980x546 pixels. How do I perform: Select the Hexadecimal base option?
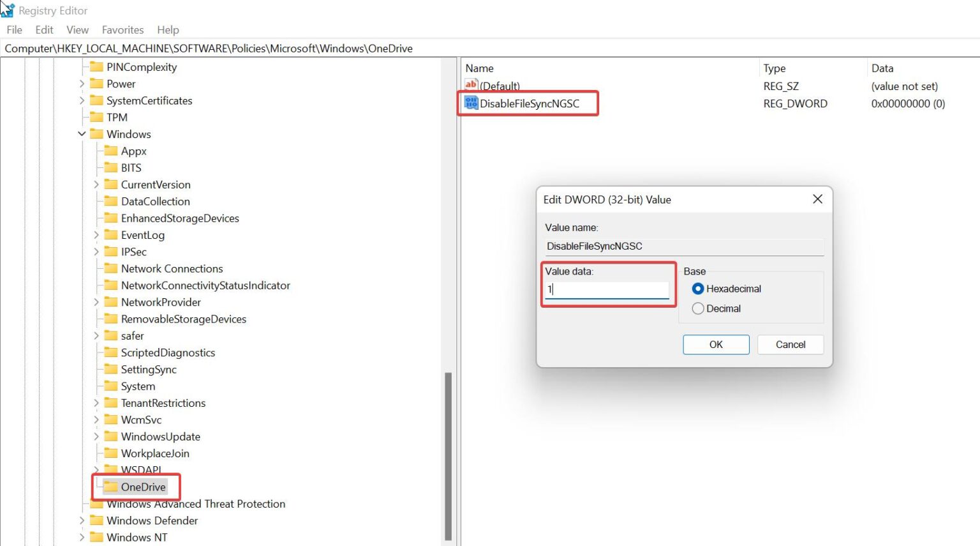pyautogui.click(x=697, y=289)
